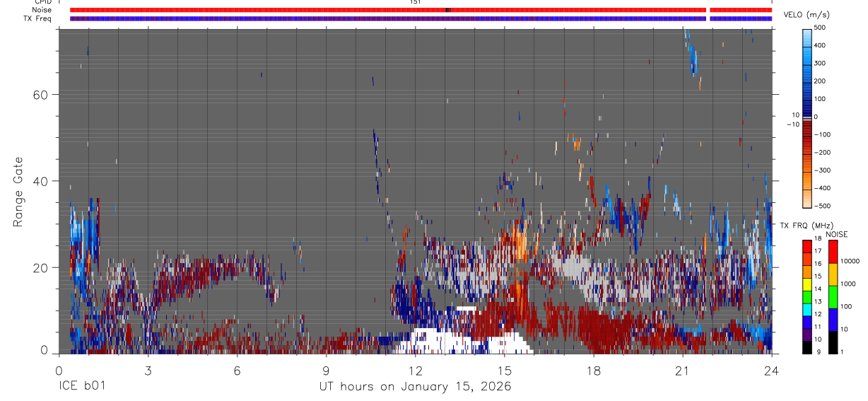Click the 'VELO (m/s)' legend title
Image resolution: width=868 pixels, height=401 pixels.
(x=806, y=15)
